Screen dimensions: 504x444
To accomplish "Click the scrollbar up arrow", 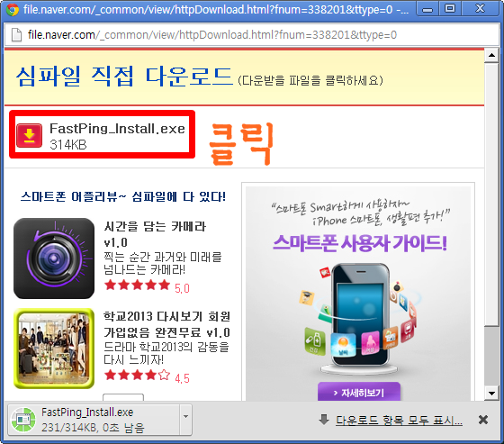I will pyautogui.click(x=491, y=55).
